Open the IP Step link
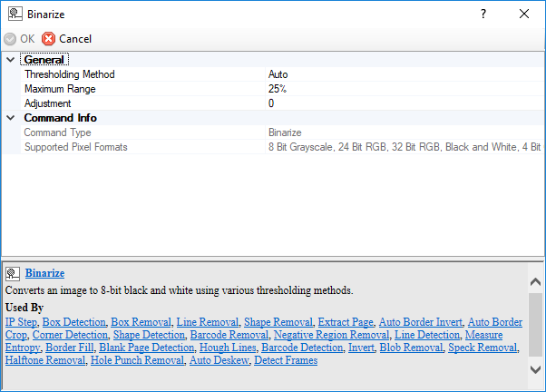 (21, 322)
